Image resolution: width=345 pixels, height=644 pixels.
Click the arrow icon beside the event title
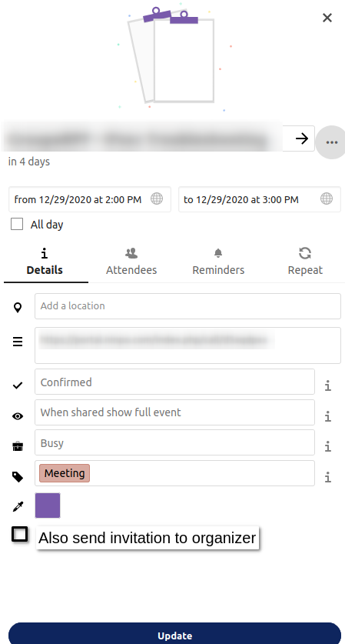(301, 138)
